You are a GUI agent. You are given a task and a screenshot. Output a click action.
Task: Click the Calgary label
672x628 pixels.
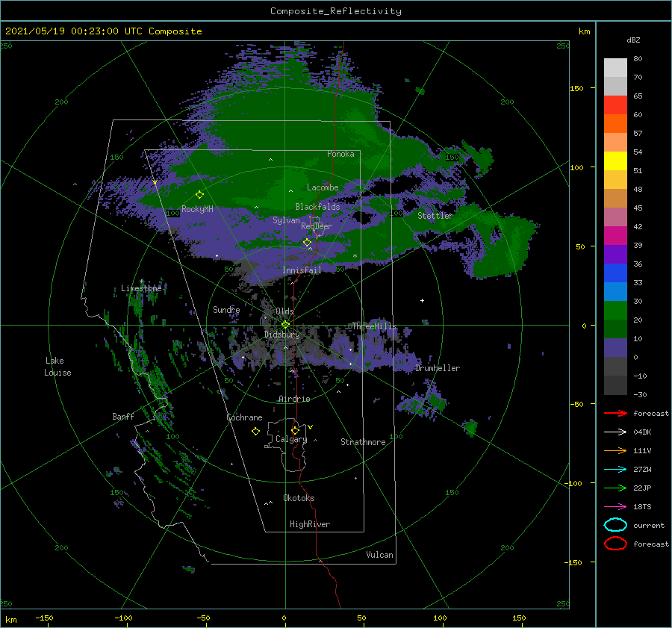pos(291,439)
